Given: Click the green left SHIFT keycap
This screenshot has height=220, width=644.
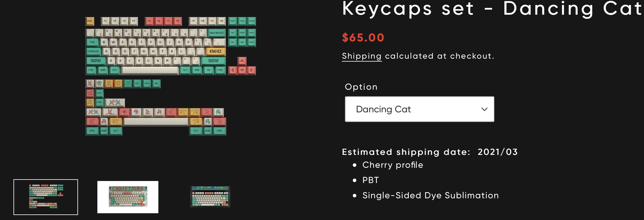Looking at the screenshot, I should [x=96, y=61].
